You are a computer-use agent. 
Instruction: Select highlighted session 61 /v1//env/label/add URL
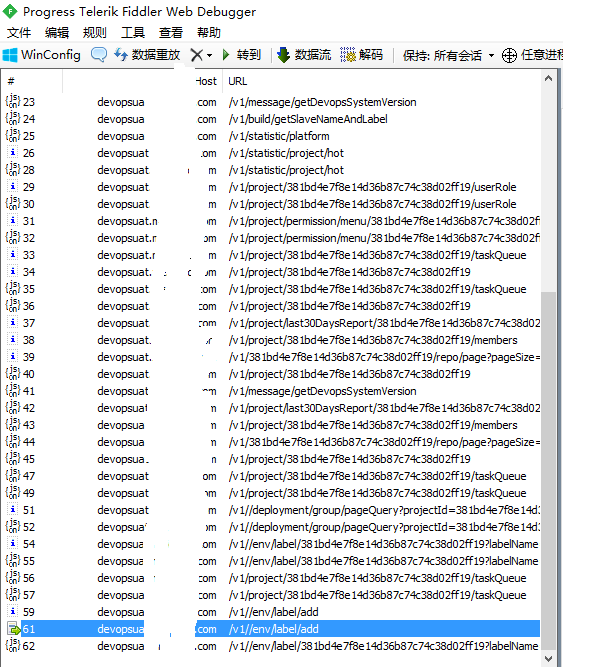click(x=273, y=629)
